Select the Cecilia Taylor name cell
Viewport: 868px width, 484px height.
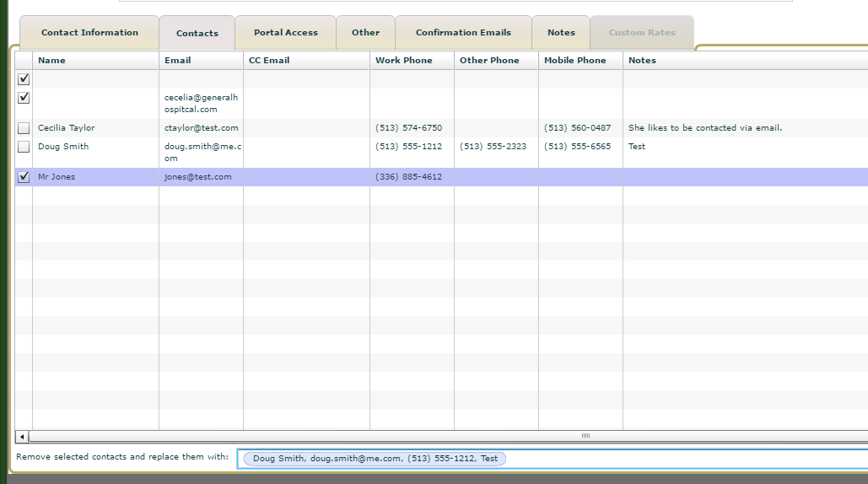(67, 128)
